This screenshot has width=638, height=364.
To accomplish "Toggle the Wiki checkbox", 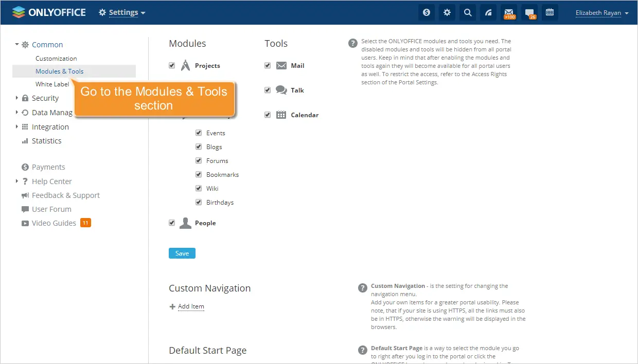I will tap(199, 188).
